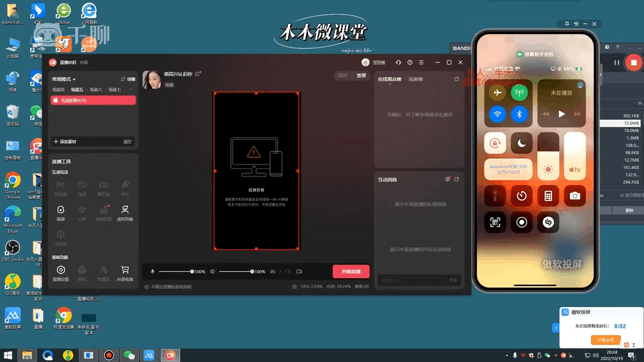This screenshot has height=362, width=644.
Task: Open the 连线 link tool
Action: tap(82, 188)
